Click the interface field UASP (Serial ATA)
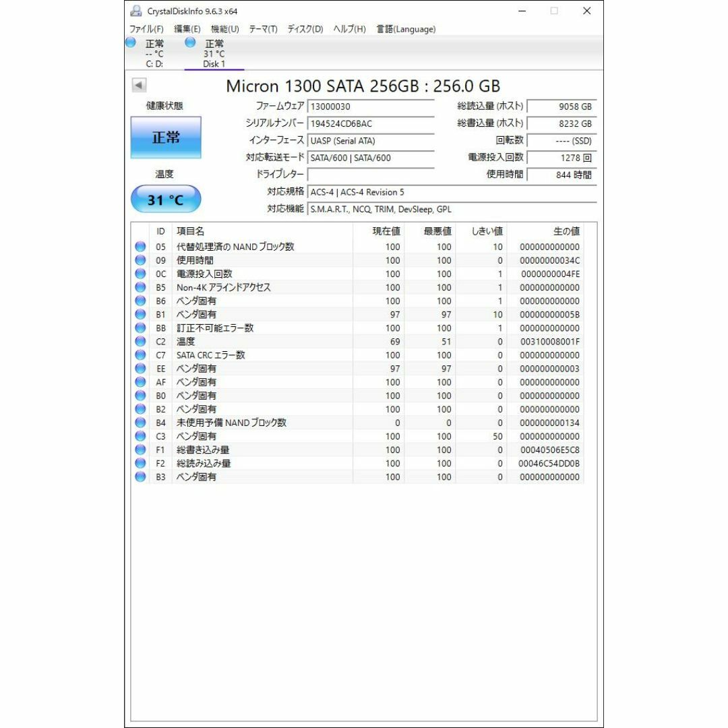Viewport: 728px width, 728px height. (x=371, y=141)
